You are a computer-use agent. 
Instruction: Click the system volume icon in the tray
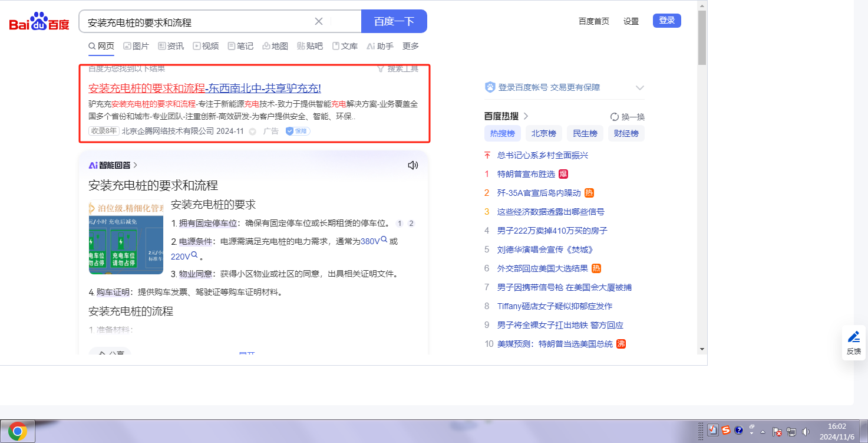pos(806,432)
